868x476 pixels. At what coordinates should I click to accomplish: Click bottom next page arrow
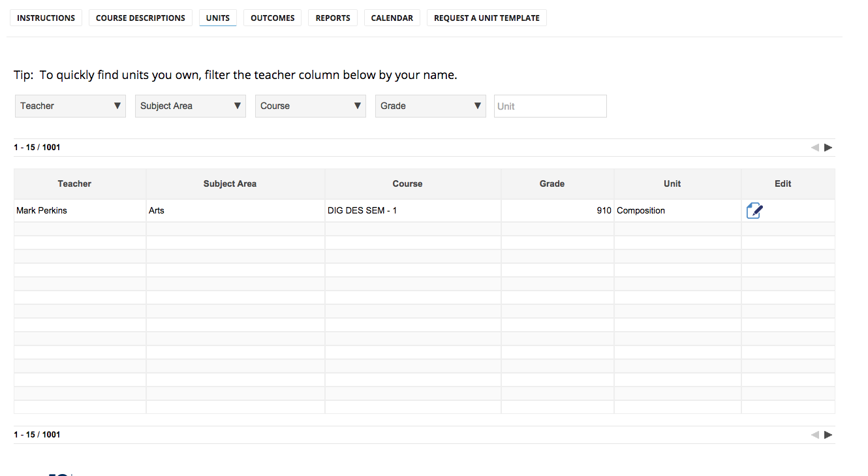coord(828,435)
